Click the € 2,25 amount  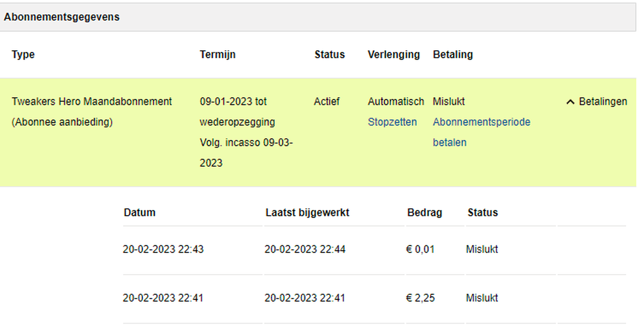[420, 298]
